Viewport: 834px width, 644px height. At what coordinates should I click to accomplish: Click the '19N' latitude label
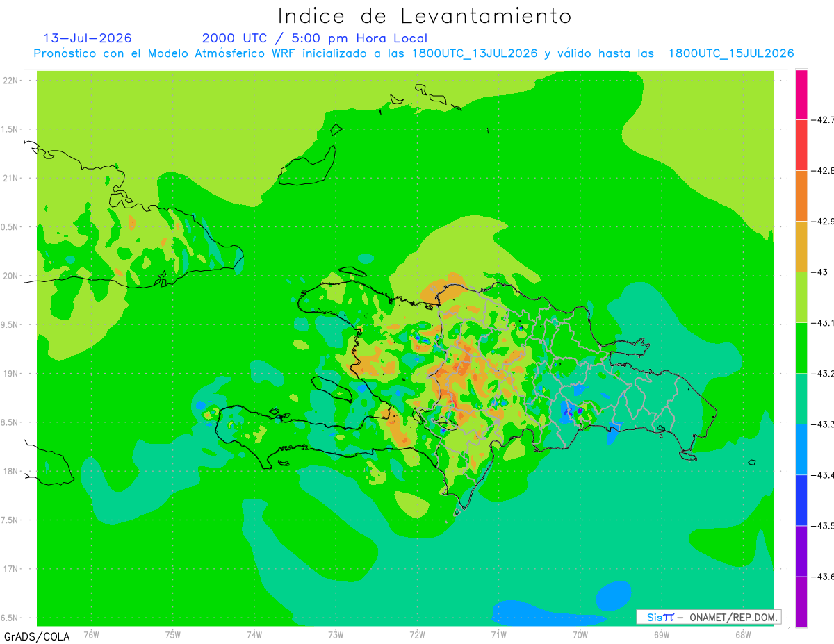tap(11, 374)
